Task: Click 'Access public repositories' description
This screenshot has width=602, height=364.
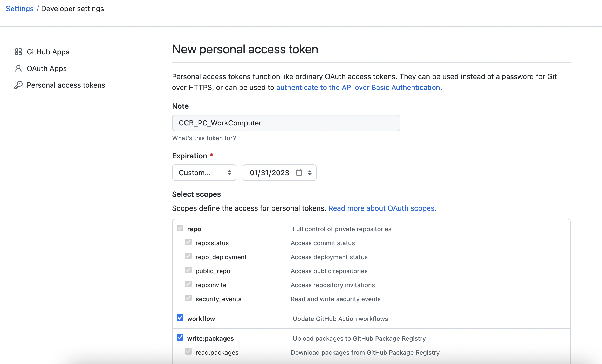Action: (329, 271)
